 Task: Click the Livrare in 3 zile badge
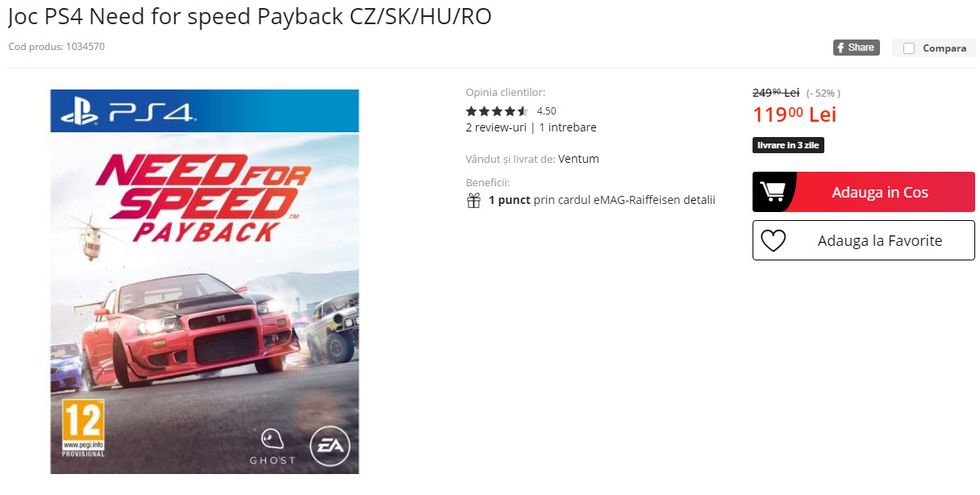point(788,146)
